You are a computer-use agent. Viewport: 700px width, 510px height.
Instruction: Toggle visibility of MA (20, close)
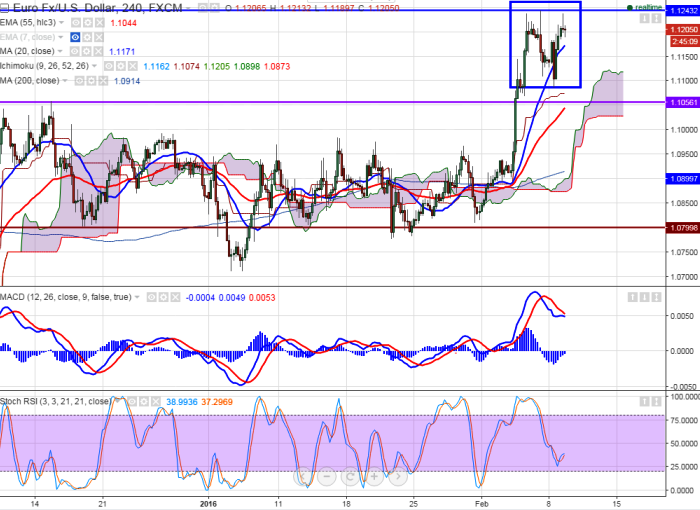[75, 51]
